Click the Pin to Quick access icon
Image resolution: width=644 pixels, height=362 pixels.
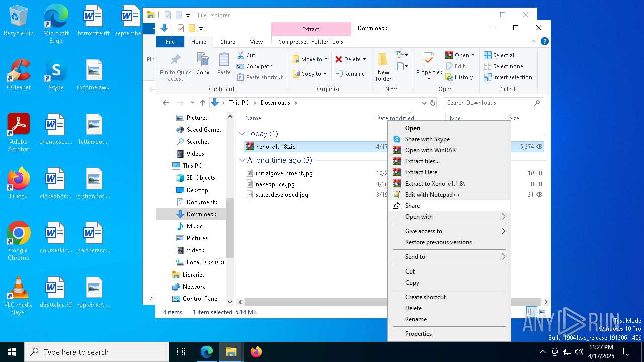tap(175, 60)
